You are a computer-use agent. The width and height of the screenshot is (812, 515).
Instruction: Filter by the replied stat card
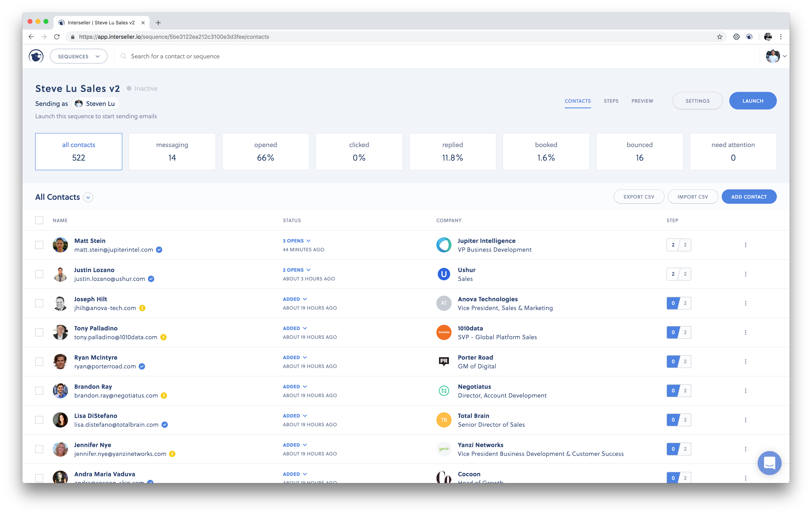(453, 152)
